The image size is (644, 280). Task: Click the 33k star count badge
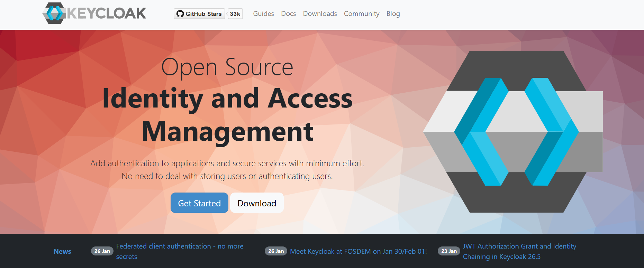[x=235, y=14]
